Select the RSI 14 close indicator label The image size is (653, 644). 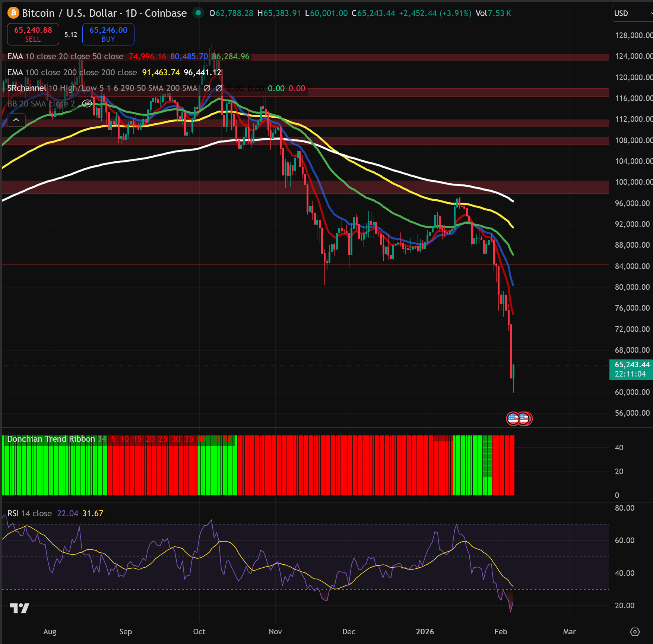[29, 513]
